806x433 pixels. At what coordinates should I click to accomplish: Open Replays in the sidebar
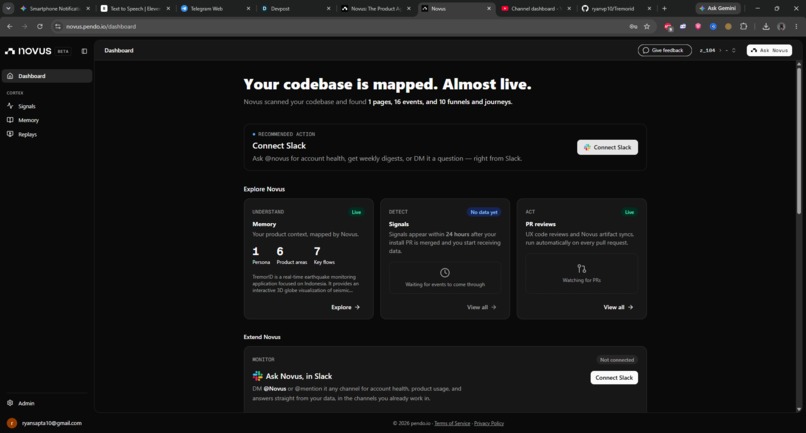47,134
